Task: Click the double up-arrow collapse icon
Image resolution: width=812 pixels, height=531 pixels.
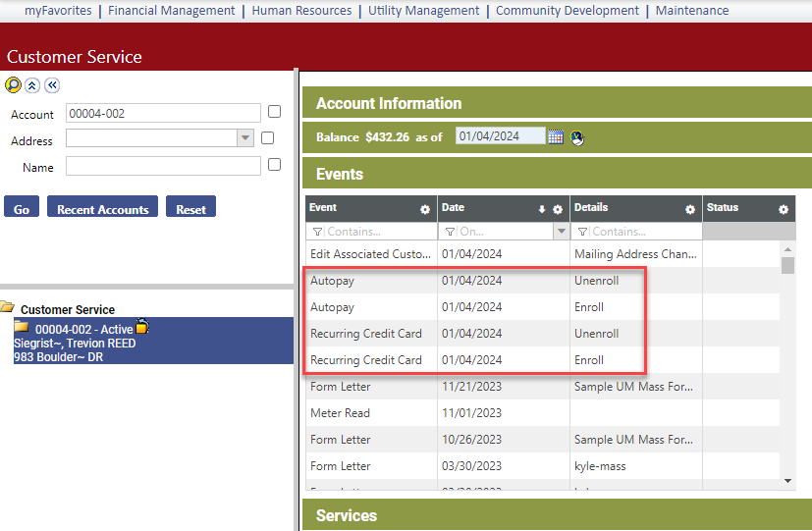Action: [32, 85]
